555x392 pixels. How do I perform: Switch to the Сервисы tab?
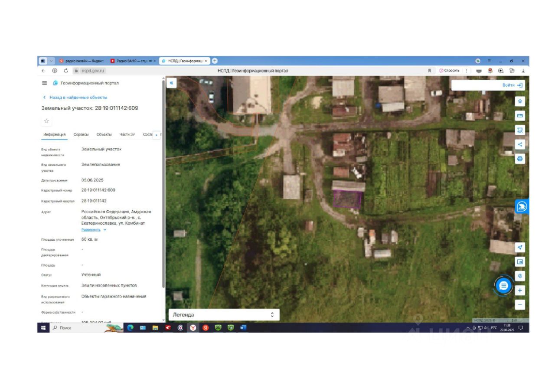(81, 134)
